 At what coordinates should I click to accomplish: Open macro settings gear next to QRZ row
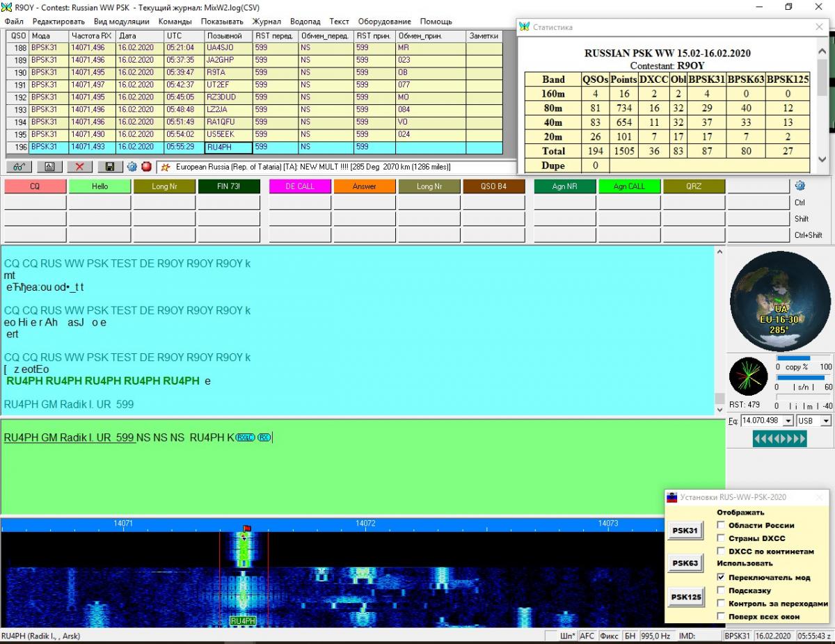click(800, 186)
